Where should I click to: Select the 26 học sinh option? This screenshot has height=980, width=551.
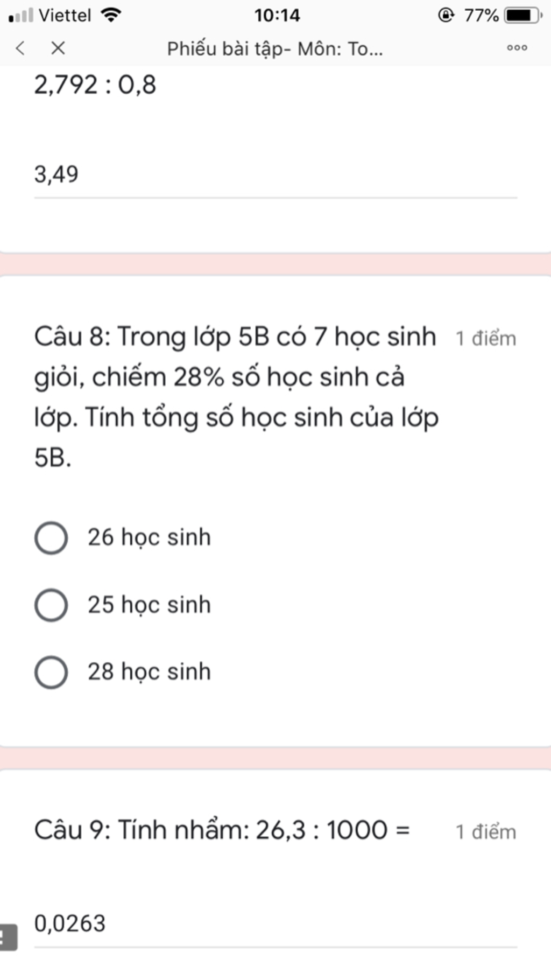[x=123, y=537]
